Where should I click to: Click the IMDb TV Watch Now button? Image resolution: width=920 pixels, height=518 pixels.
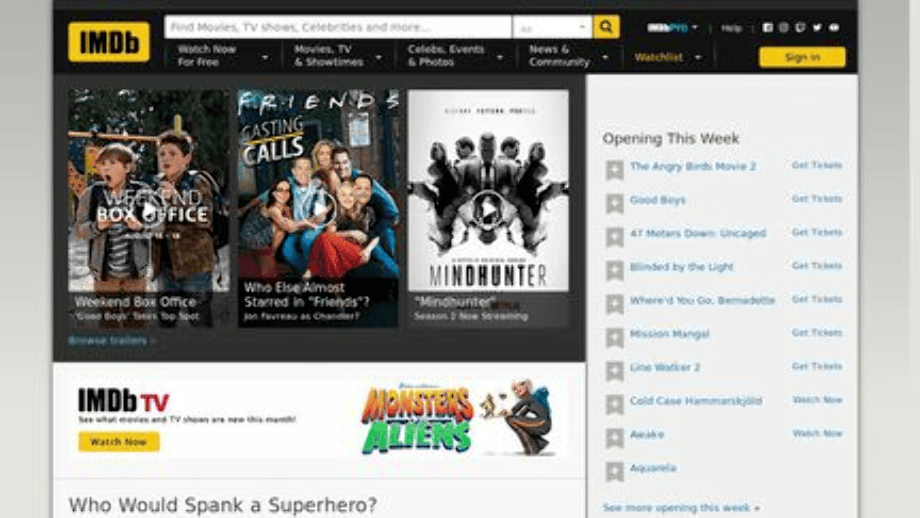tap(119, 442)
